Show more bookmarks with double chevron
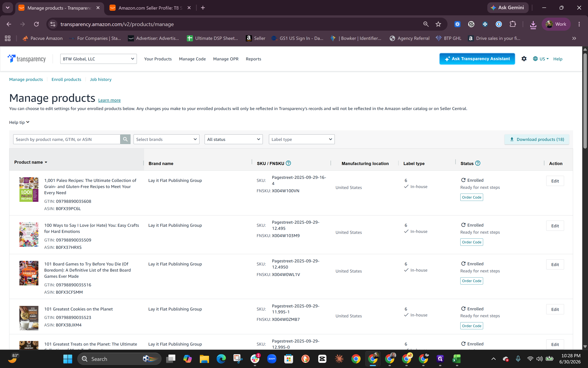Screen dimensions: 588x368 coord(574,38)
